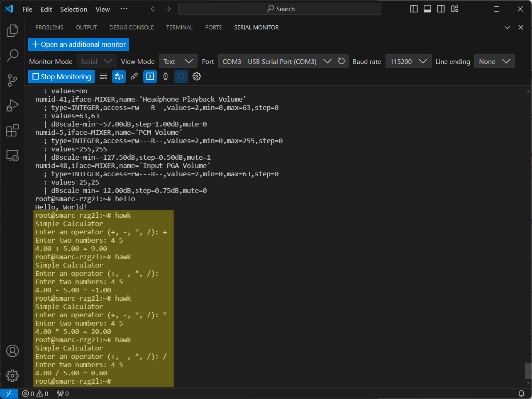Click the 'Hello, World!' output line
The width and height of the screenshot is (532, 399).
point(61,207)
